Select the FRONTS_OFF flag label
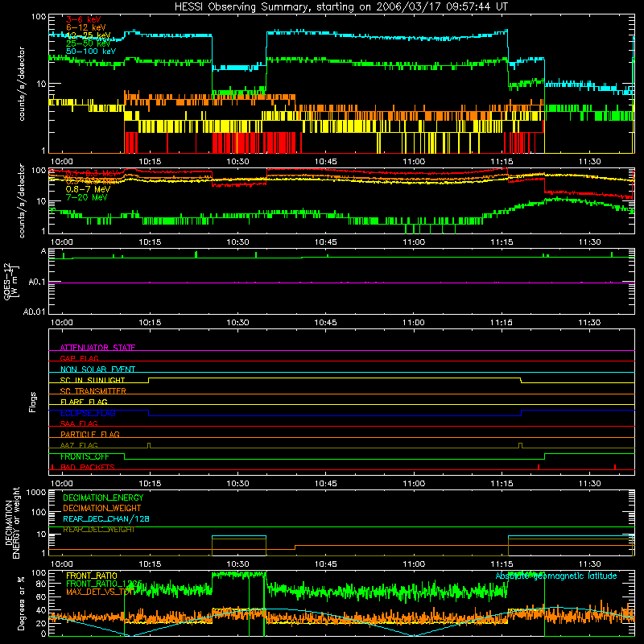 pos(85,456)
